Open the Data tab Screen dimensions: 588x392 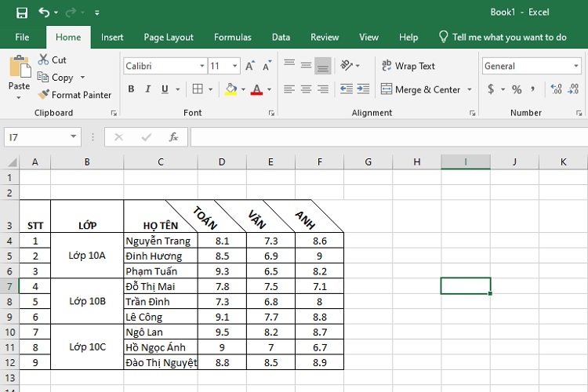[x=281, y=37]
